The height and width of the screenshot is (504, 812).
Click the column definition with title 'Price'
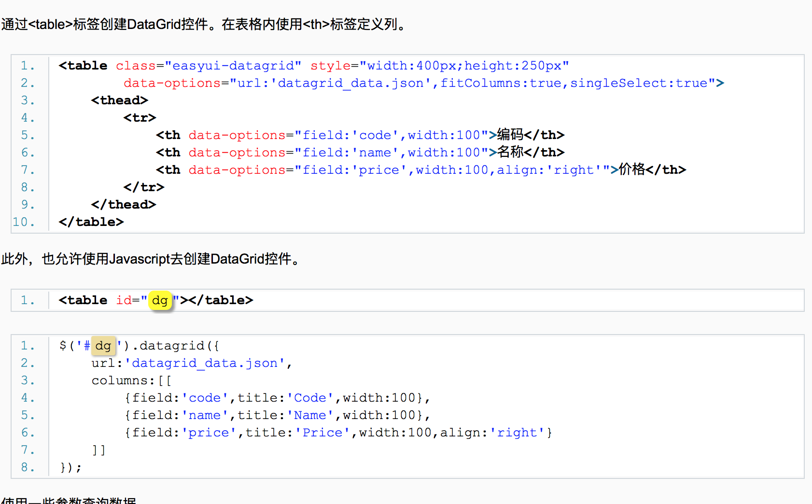(338, 433)
